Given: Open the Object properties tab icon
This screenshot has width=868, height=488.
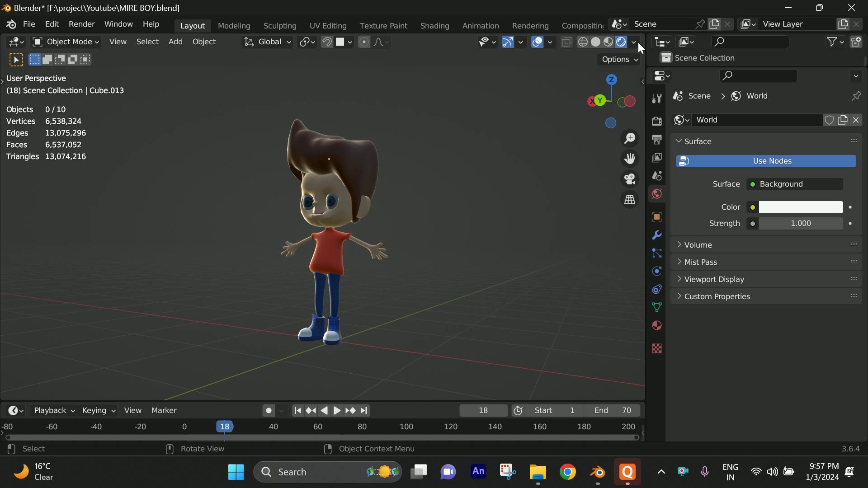Looking at the screenshot, I should pyautogui.click(x=657, y=217).
